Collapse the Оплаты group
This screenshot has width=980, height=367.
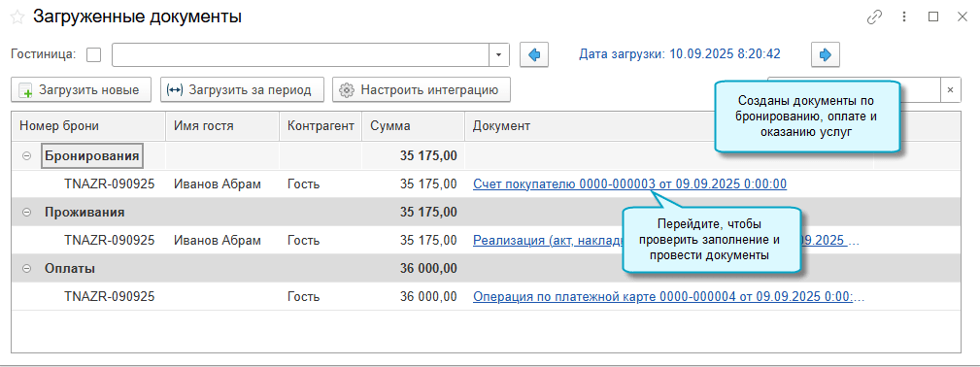[27, 269]
